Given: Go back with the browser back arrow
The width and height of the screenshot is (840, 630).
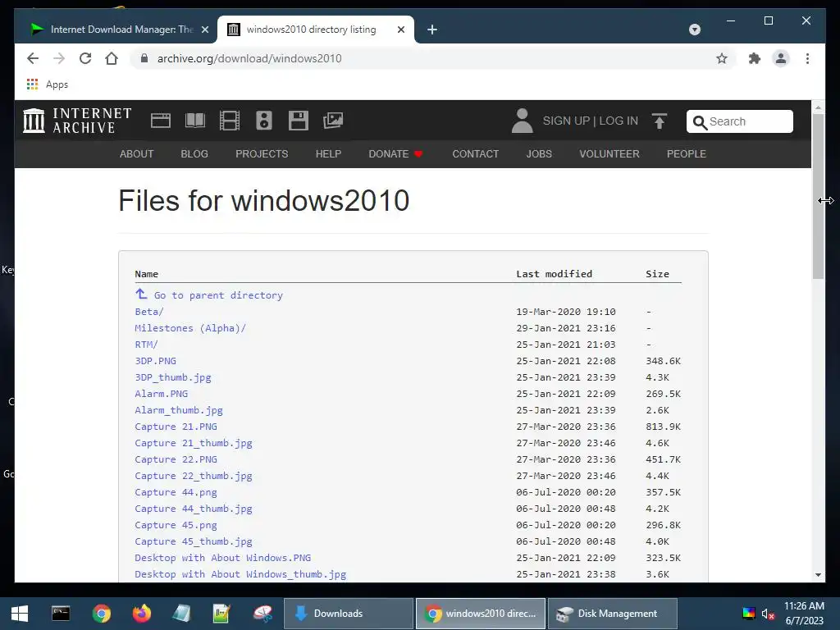Looking at the screenshot, I should coord(33,58).
